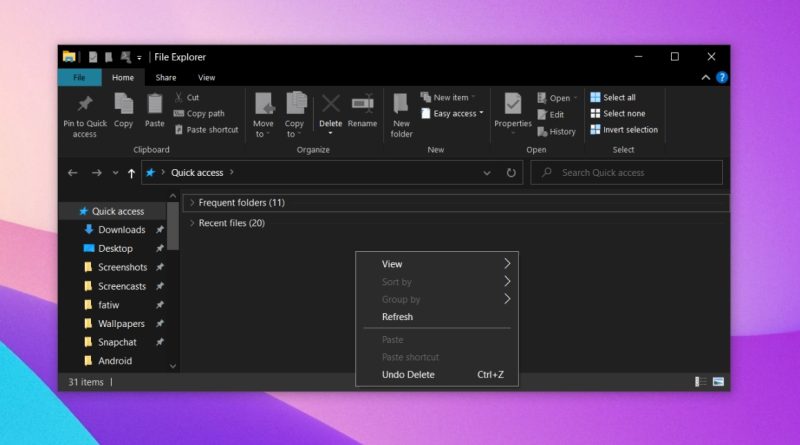Switch to Details view status icon
800x445 pixels.
(x=701, y=382)
